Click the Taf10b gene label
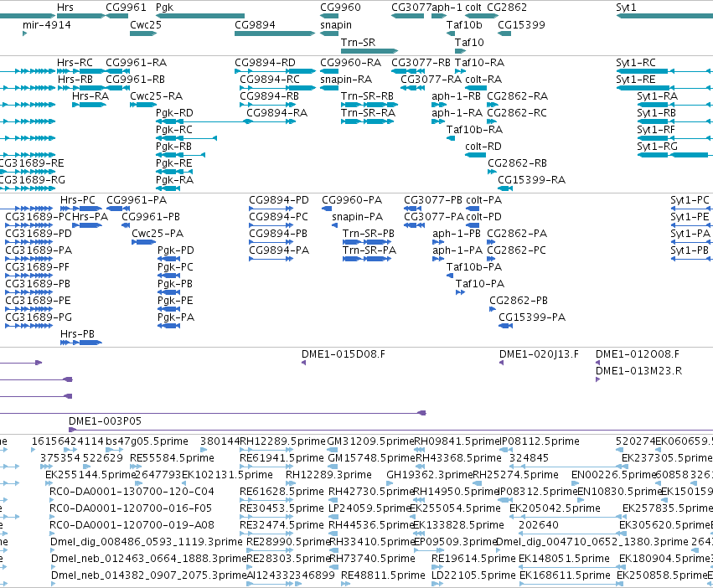Viewport: 713px width, 588px height. tap(464, 25)
